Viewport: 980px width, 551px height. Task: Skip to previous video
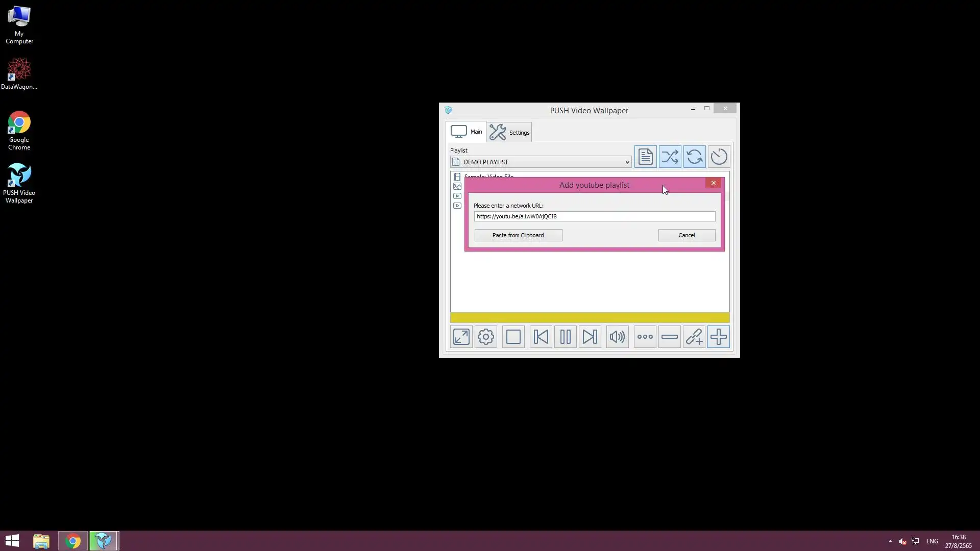tap(541, 337)
